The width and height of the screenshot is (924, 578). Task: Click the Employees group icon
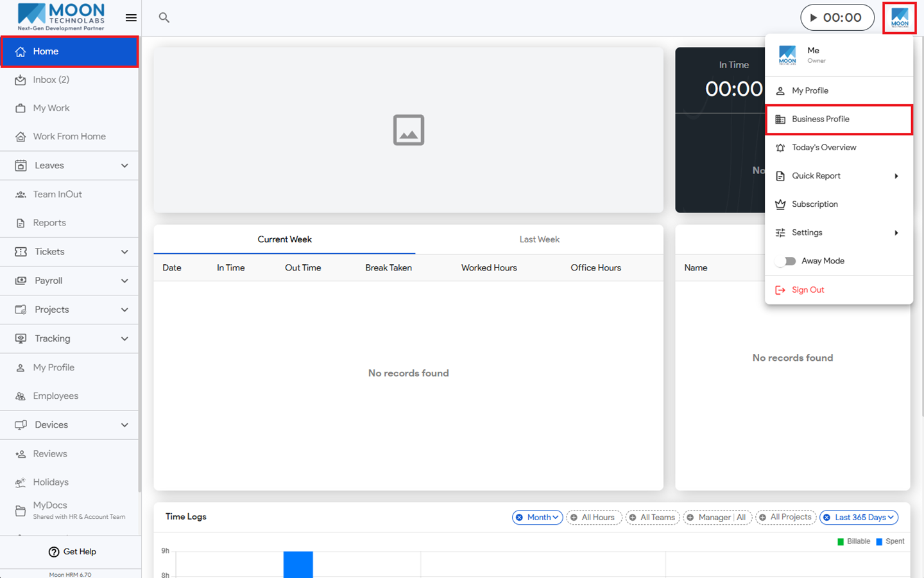21,396
